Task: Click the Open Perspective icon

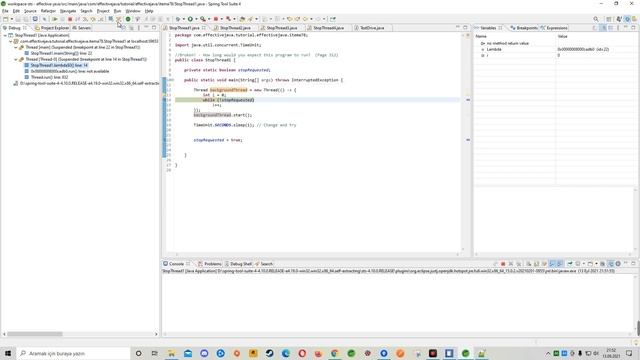Action: [x=609, y=19]
